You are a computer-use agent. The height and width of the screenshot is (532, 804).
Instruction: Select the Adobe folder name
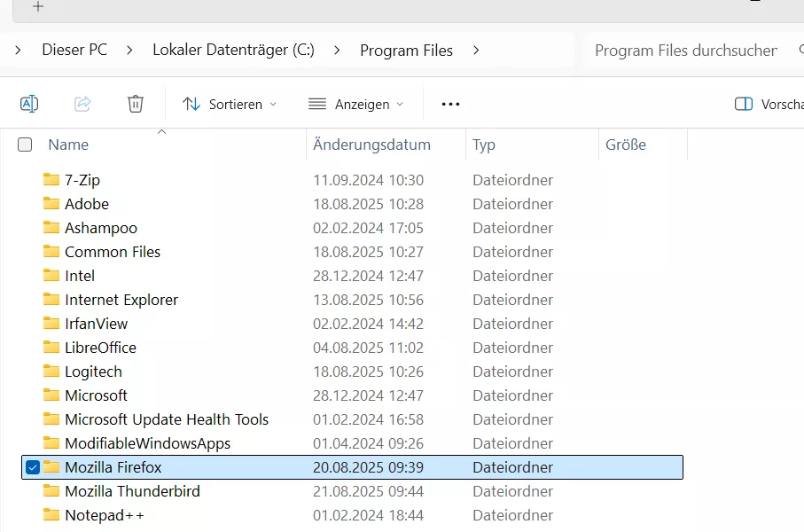point(87,204)
